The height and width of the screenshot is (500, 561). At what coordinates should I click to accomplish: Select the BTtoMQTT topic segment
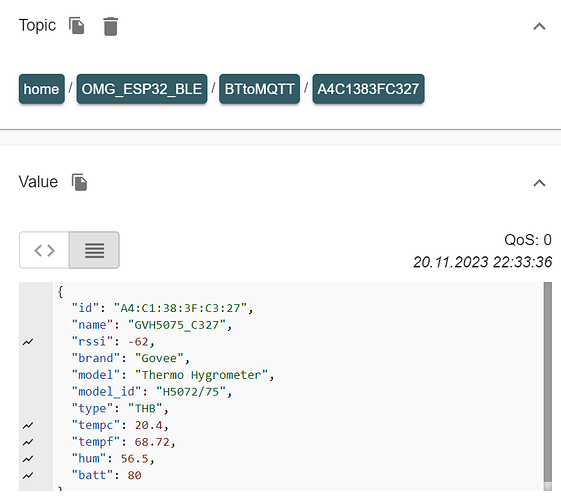click(x=259, y=89)
